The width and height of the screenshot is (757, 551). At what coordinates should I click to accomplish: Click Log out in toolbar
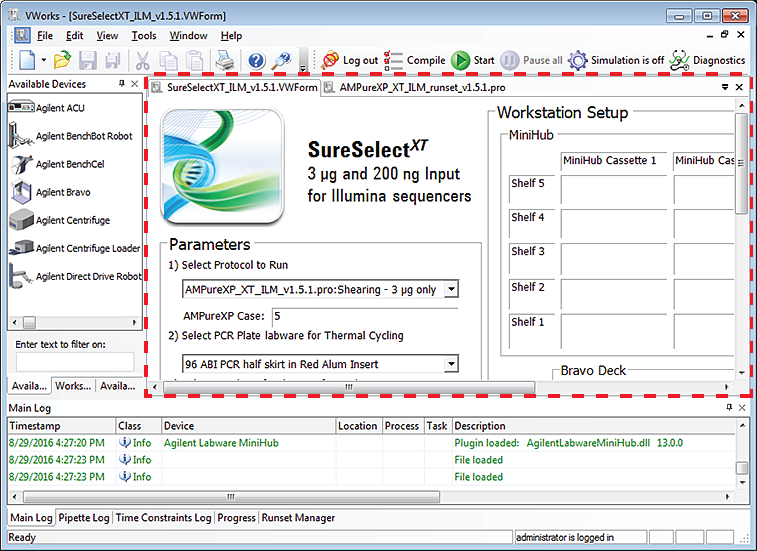(x=349, y=61)
